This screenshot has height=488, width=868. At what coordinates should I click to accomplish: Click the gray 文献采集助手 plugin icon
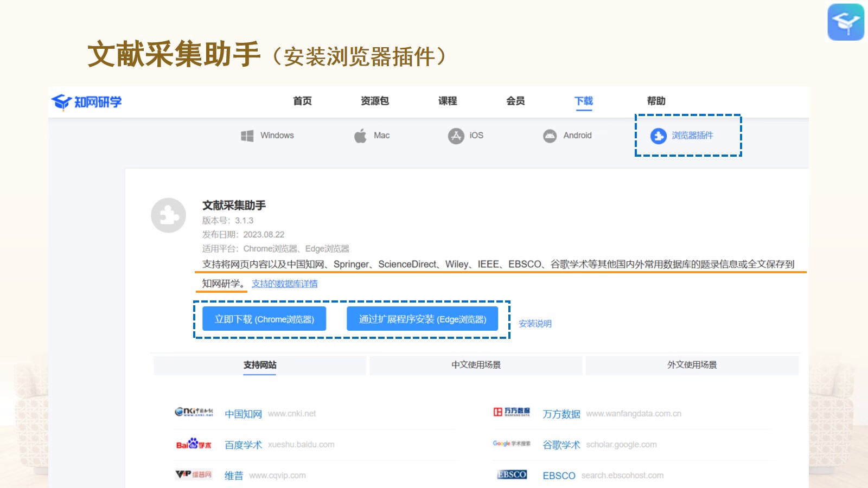(168, 215)
